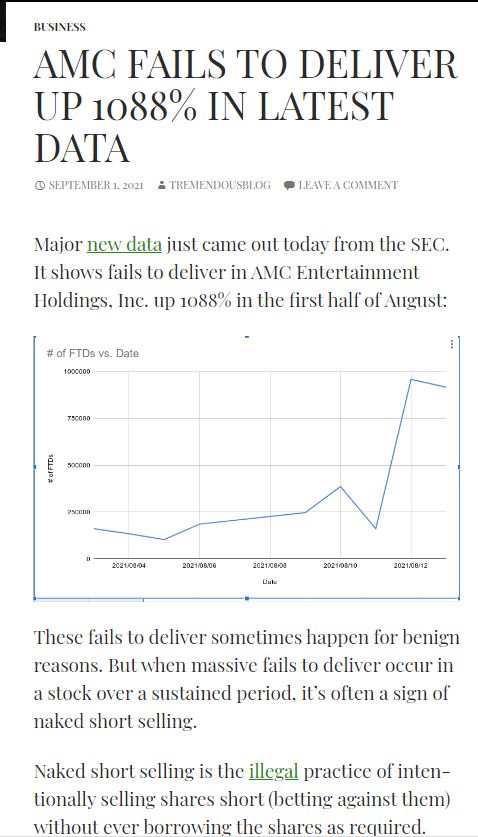Open the chart's three-dot options menu

(x=452, y=344)
